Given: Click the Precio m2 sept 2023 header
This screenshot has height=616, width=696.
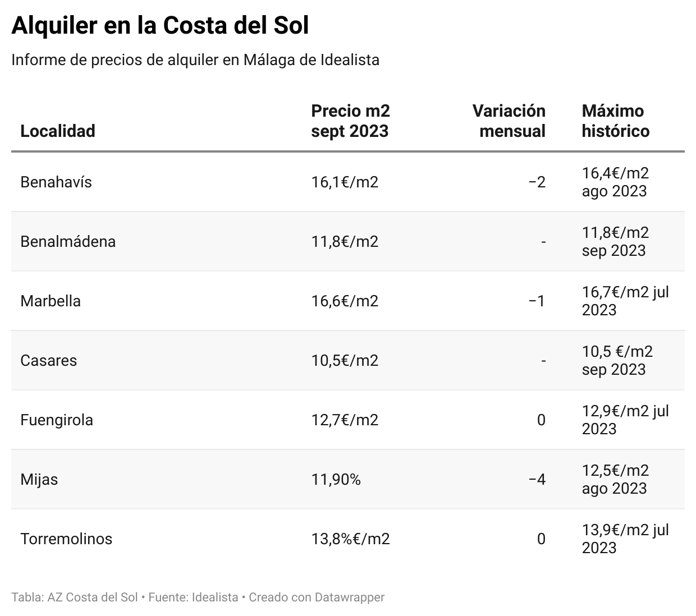Looking at the screenshot, I should pyautogui.click(x=350, y=121).
